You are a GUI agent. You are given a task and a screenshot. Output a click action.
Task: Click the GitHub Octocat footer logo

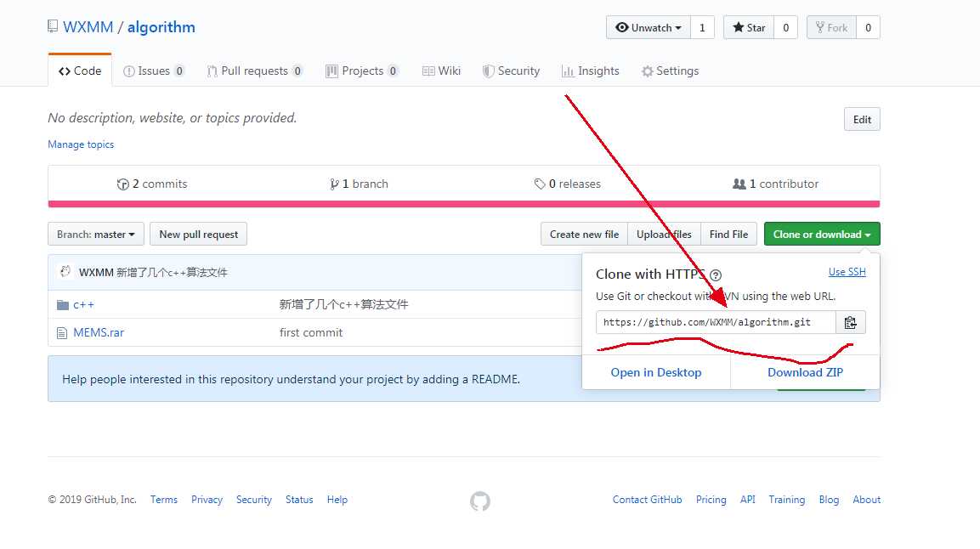tap(480, 501)
